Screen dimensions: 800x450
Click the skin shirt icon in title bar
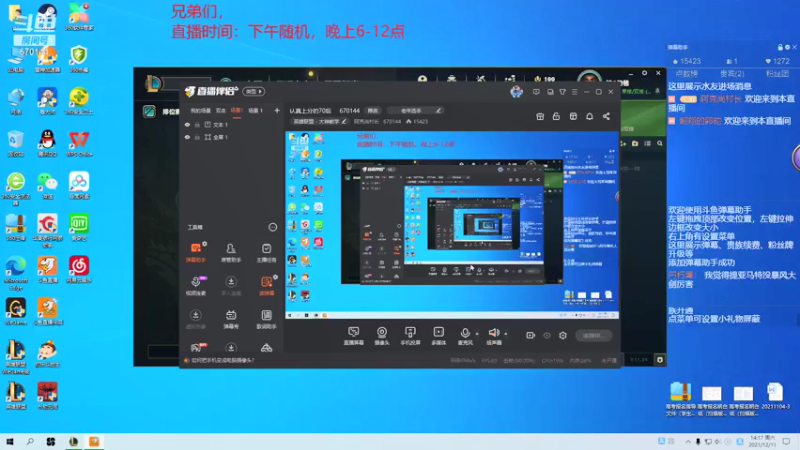tap(562, 92)
